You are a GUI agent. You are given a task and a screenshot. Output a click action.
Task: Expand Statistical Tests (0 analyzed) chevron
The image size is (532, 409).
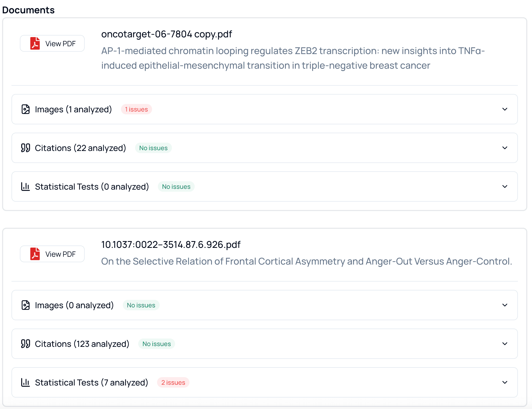[505, 186]
